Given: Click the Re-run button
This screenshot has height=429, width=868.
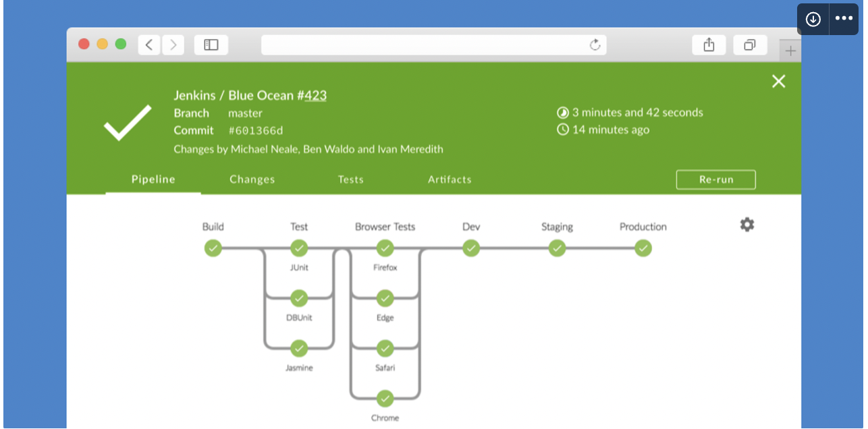Looking at the screenshot, I should pyautogui.click(x=716, y=179).
